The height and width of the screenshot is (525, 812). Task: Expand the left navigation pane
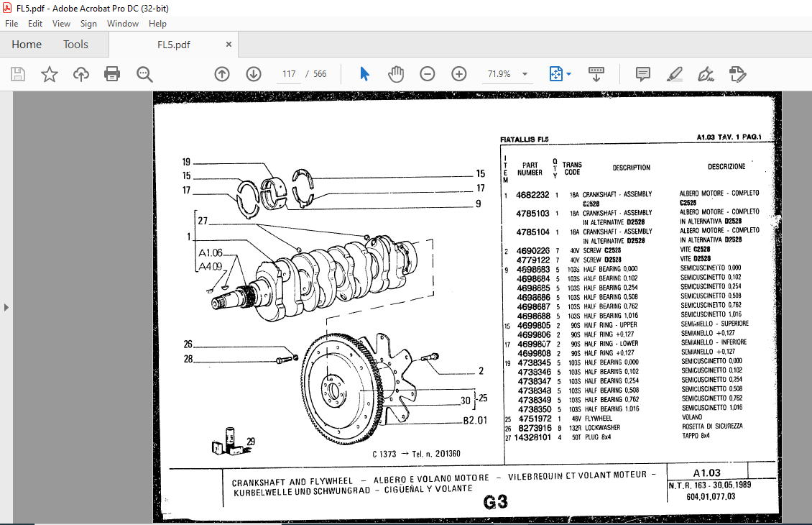click(6, 307)
